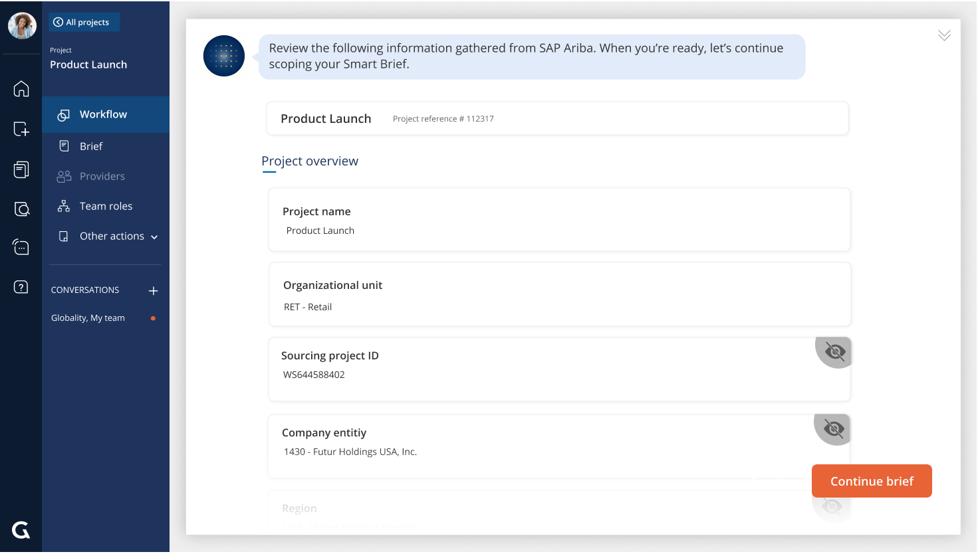Toggle the Region field eye icon

point(832,506)
